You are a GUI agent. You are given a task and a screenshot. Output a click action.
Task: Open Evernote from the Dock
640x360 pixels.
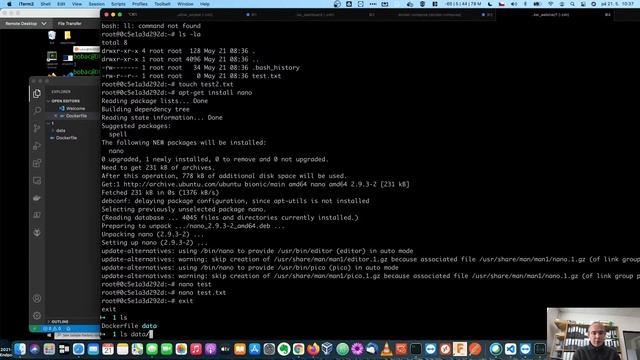coord(284,349)
